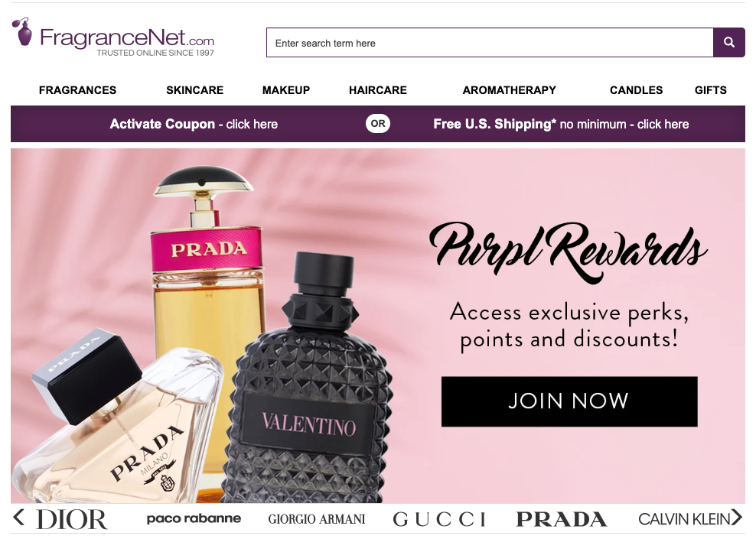
Task: Click the Join Now button
Action: (569, 401)
